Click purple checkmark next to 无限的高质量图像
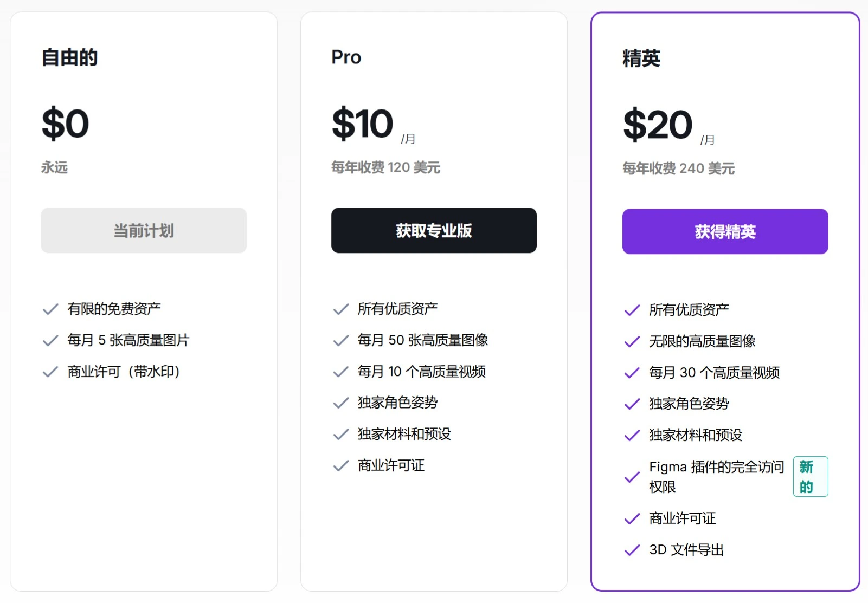868x603 pixels. pyautogui.click(x=632, y=342)
